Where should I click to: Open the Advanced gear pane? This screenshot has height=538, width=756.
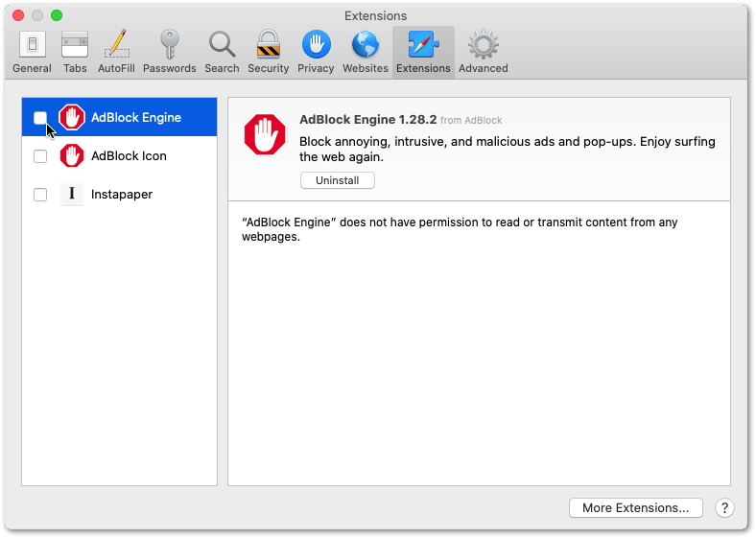pyautogui.click(x=484, y=52)
